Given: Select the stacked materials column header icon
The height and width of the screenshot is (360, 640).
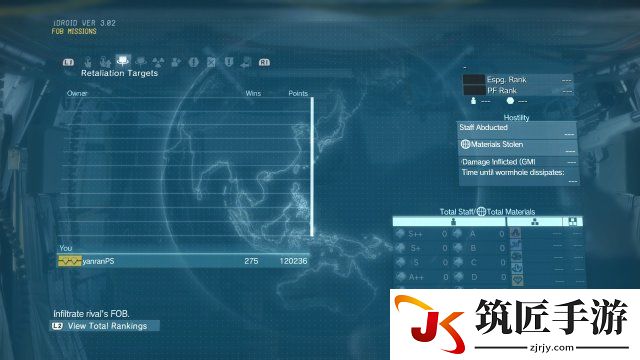Looking at the screenshot, I should [534, 222].
